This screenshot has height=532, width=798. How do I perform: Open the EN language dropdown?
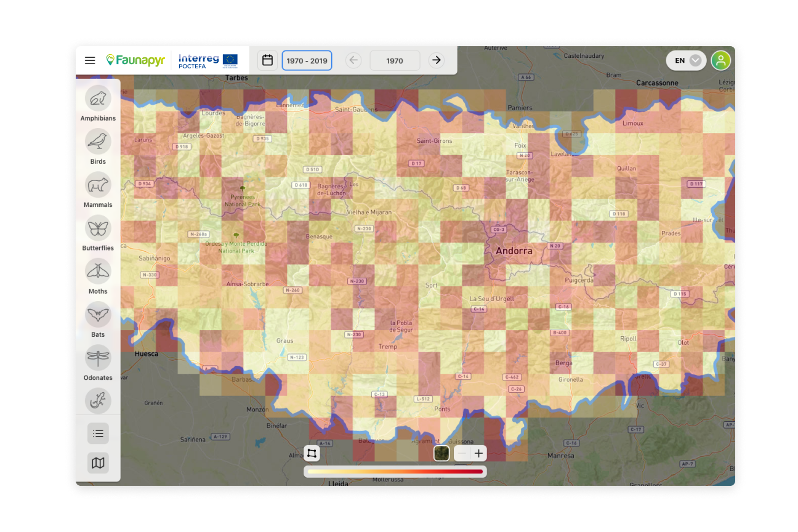pyautogui.click(x=686, y=60)
